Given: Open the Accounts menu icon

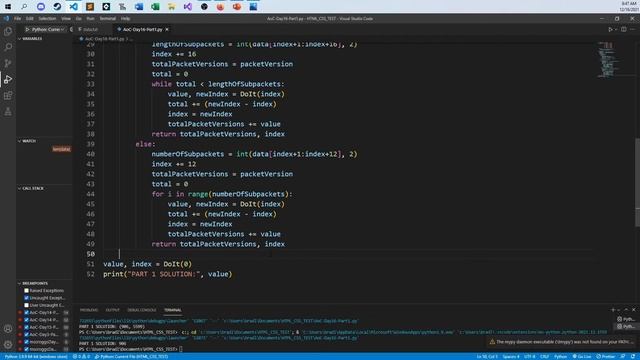Looking at the screenshot, I should 8,329.
